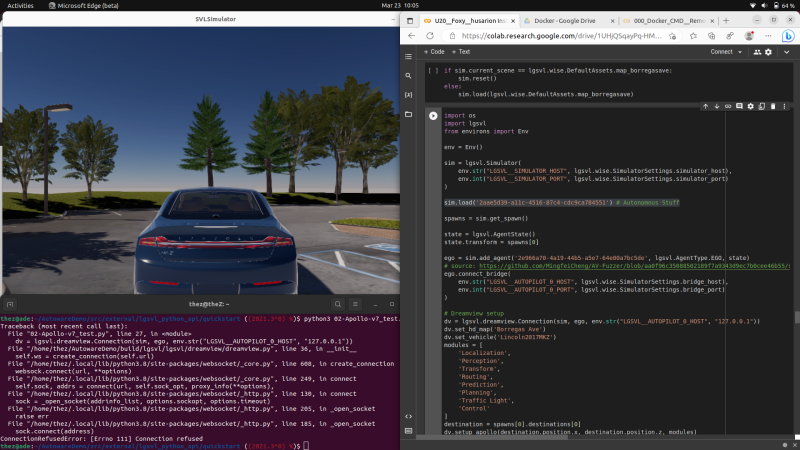This screenshot has width=800, height=450.
Task: Click the run bracket of first cell
Action: [431, 71]
